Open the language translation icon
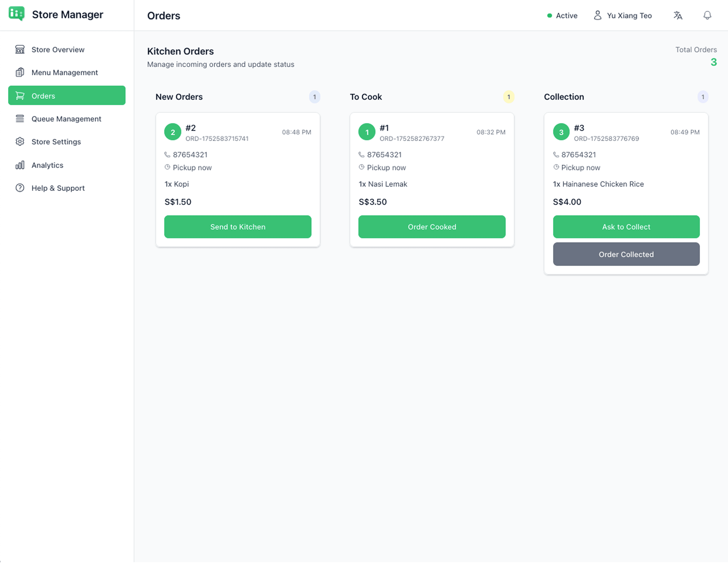Screen dimensions: 728x568 pyautogui.click(x=678, y=15)
